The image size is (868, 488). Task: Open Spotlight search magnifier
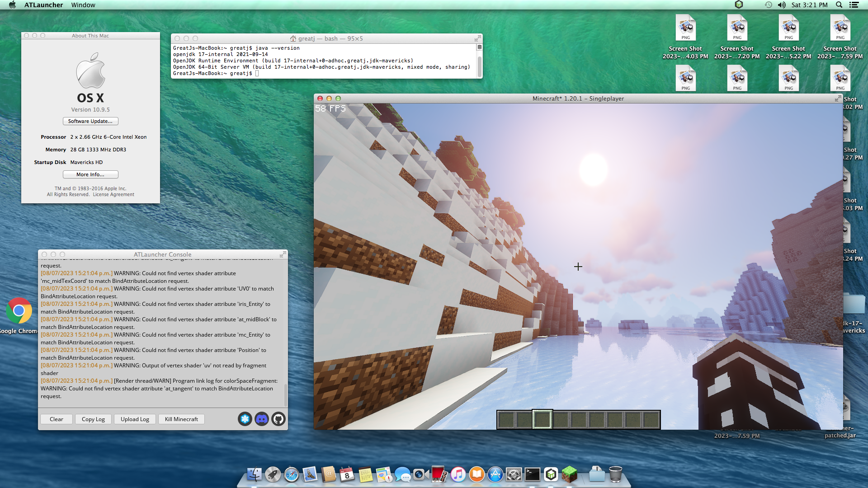[839, 5]
